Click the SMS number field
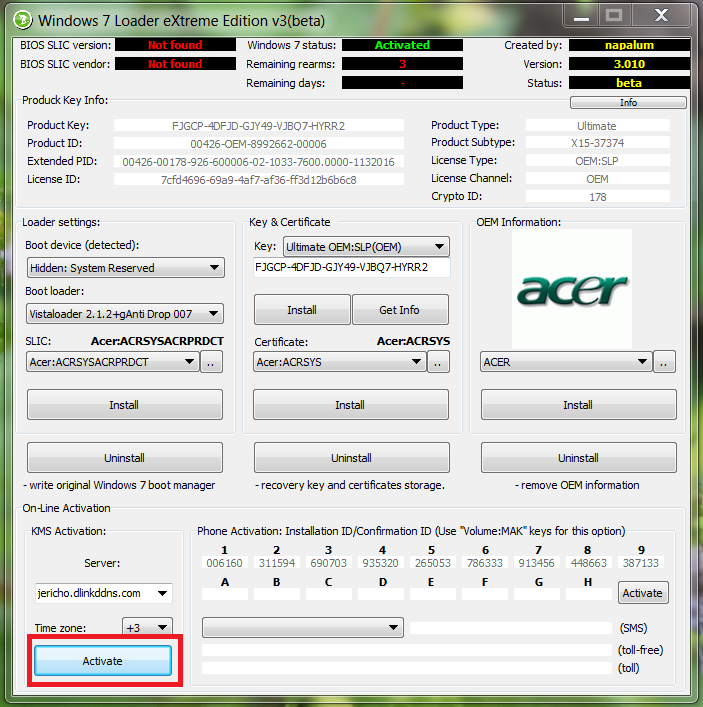 click(511, 628)
